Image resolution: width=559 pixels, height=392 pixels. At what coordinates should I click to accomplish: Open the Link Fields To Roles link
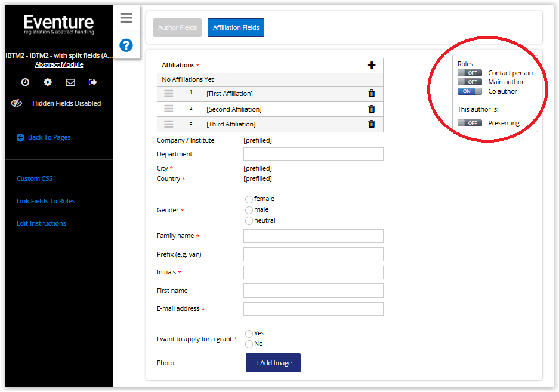tap(46, 201)
